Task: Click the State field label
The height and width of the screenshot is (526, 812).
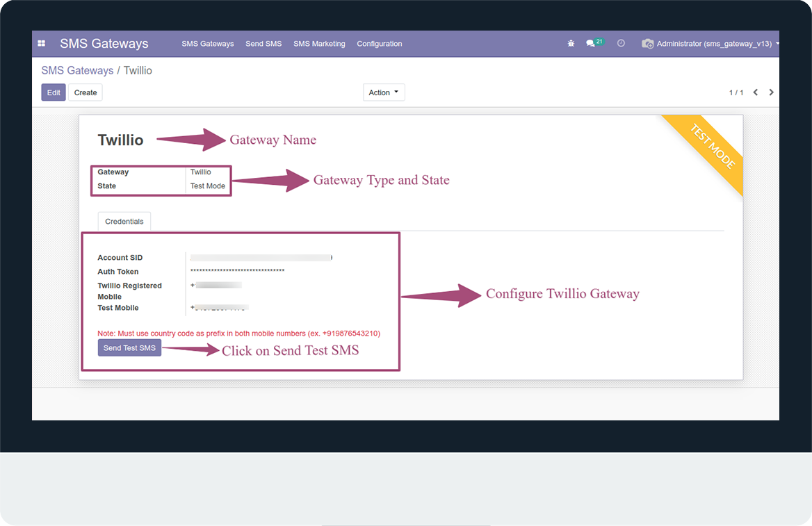Action: point(106,186)
